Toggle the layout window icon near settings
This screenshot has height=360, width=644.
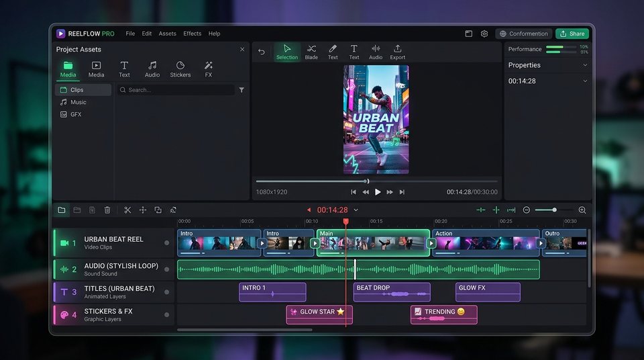469,34
